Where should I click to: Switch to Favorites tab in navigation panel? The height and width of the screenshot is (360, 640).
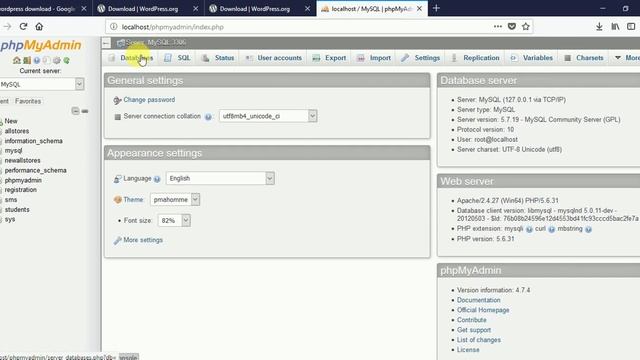[x=28, y=101]
